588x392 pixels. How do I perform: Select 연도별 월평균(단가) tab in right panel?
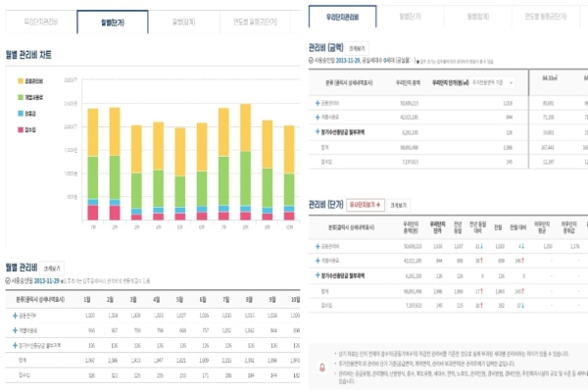[546, 17]
